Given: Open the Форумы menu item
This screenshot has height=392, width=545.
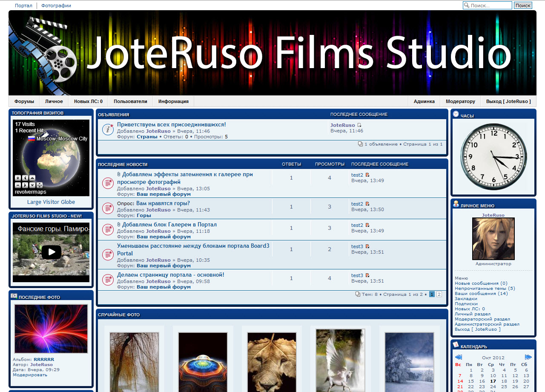Looking at the screenshot, I should [24, 101].
